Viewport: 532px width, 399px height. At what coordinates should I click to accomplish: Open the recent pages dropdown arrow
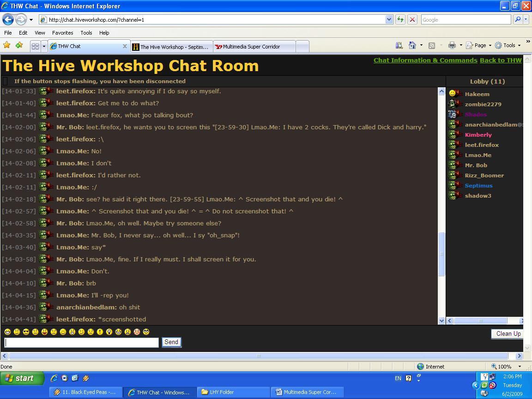tap(31, 20)
